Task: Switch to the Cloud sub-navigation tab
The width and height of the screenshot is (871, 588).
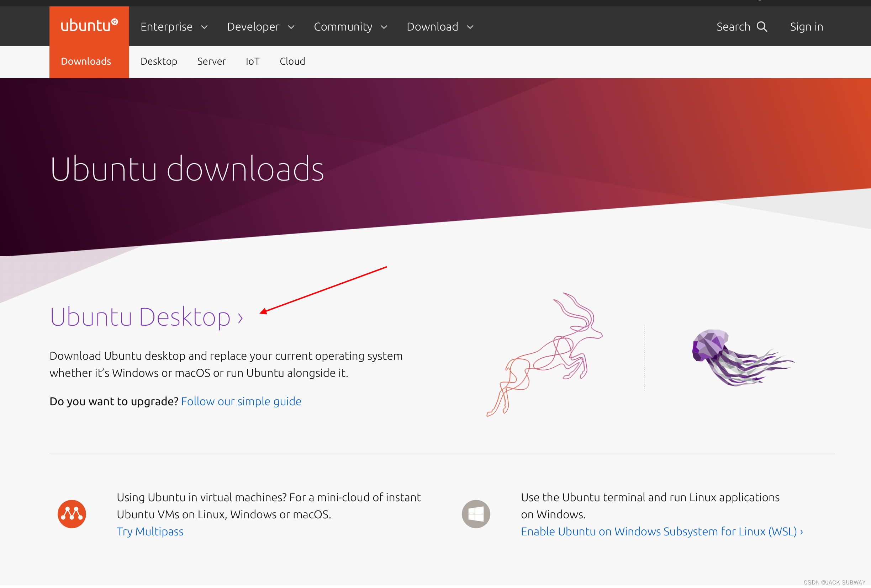Action: [x=292, y=62]
